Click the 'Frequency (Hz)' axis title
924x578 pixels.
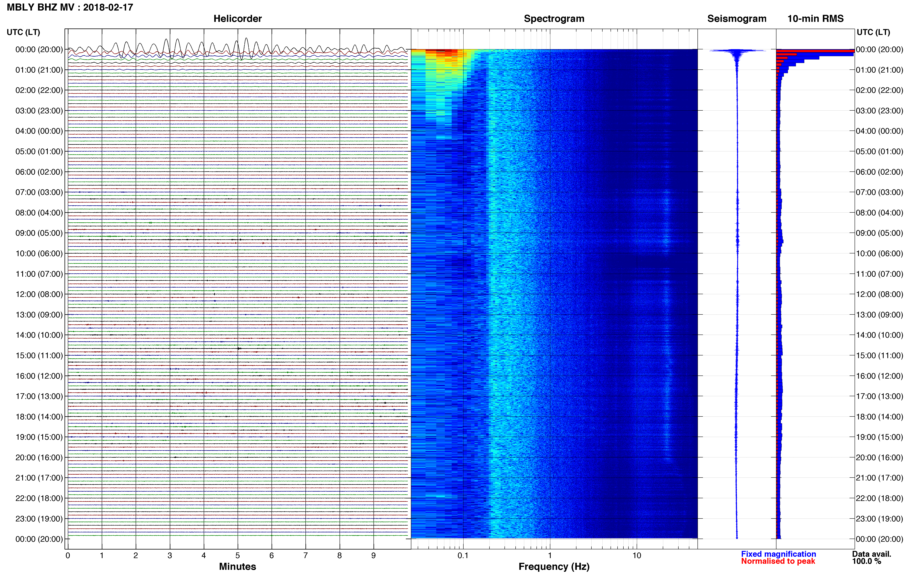click(x=554, y=566)
